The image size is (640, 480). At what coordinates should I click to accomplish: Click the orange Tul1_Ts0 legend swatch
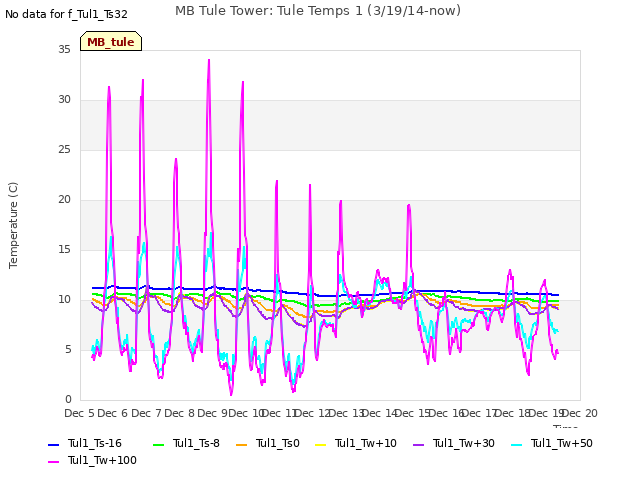pos(242,444)
